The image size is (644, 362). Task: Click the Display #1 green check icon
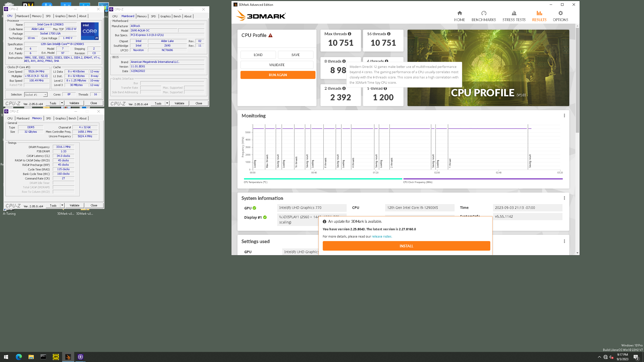tap(265, 217)
